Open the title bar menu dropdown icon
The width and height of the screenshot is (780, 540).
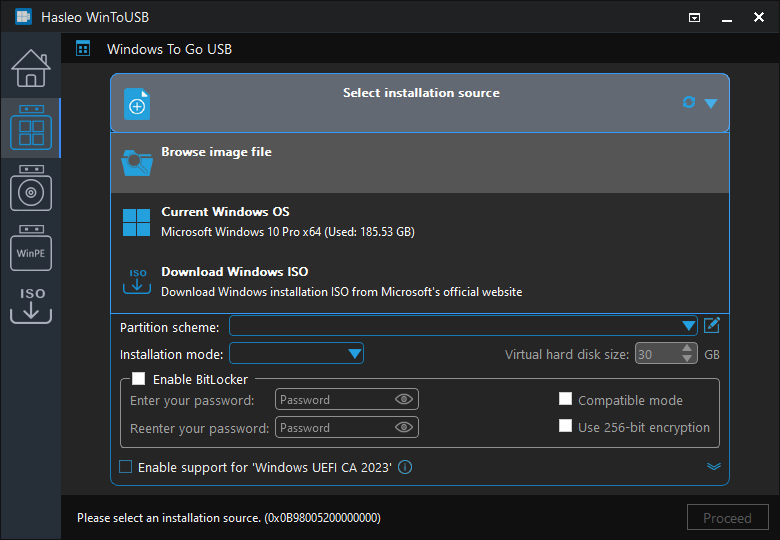[694, 18]
